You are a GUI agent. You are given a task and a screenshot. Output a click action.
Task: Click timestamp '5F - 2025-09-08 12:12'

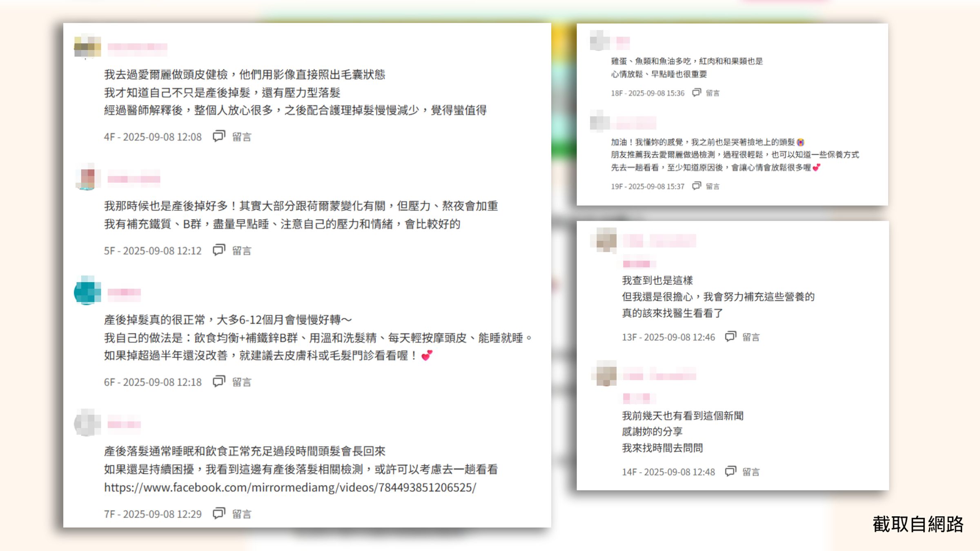pyautogui.click(x=153, y=251)
